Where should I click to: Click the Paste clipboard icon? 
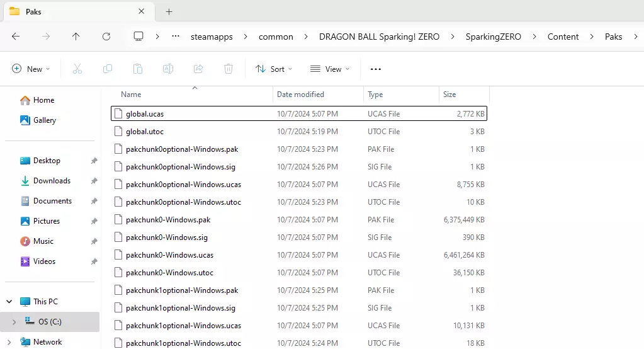coord(138,69)
